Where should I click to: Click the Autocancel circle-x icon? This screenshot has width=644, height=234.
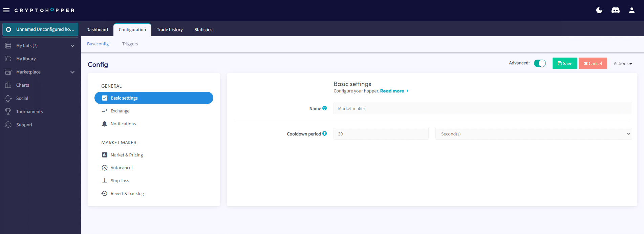tap(105, 168)
